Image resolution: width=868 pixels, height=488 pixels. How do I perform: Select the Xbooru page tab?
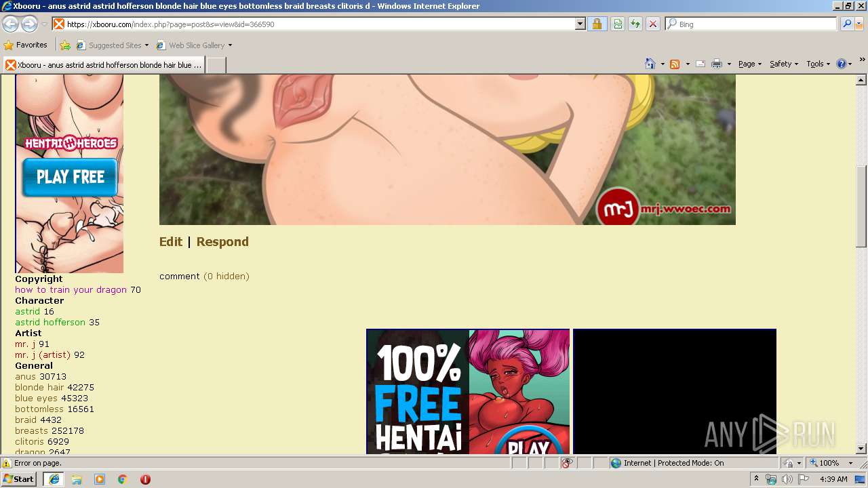tap(103, 65)
